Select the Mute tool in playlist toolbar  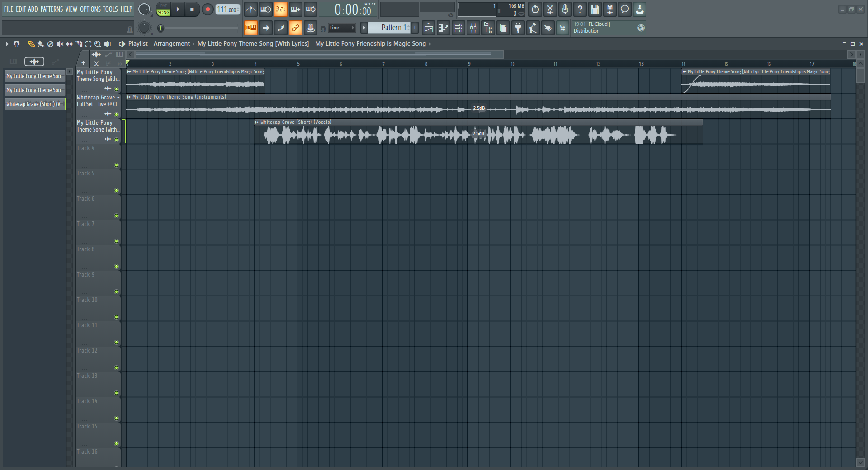[x=60, y=44]
